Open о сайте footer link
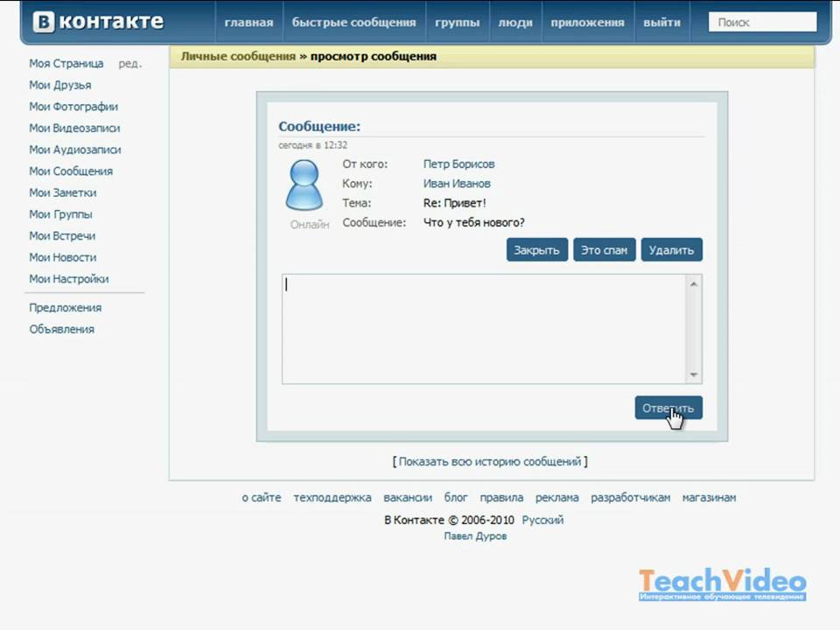 pos(262,497)
